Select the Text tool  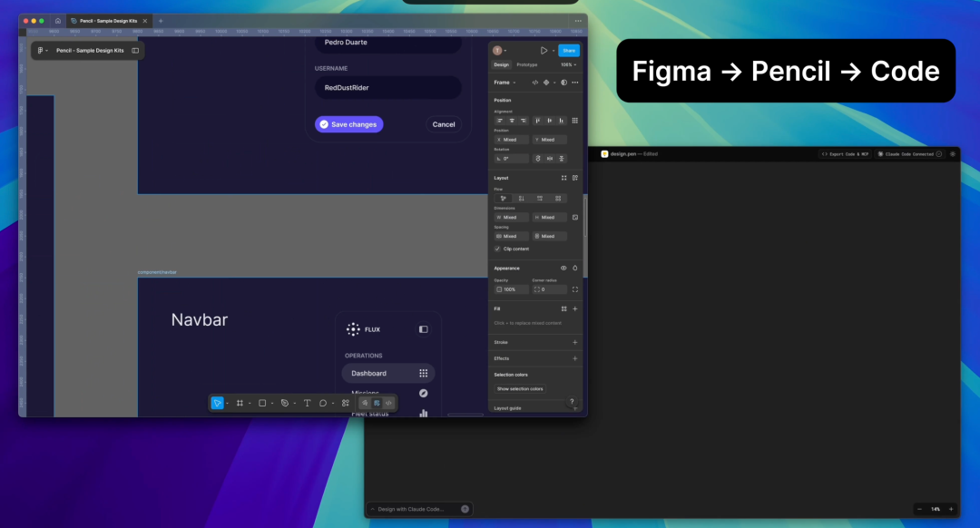[x=307, y=403]
